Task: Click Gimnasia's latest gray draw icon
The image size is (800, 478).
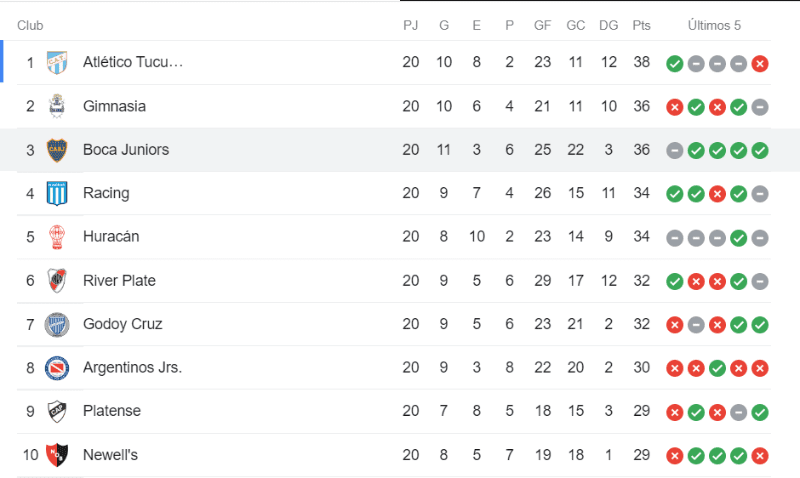Action: [x=760, y=107]
